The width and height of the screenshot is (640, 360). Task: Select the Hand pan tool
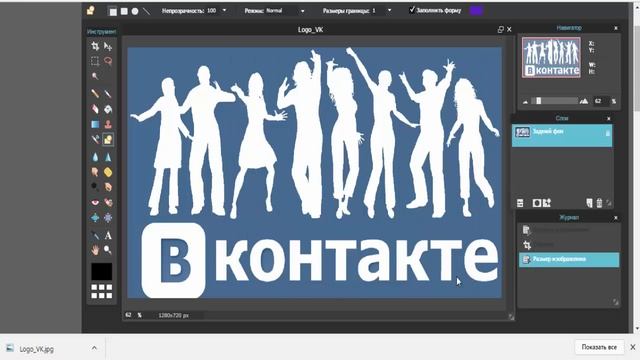pyautogui.click(x=95, y=250)
